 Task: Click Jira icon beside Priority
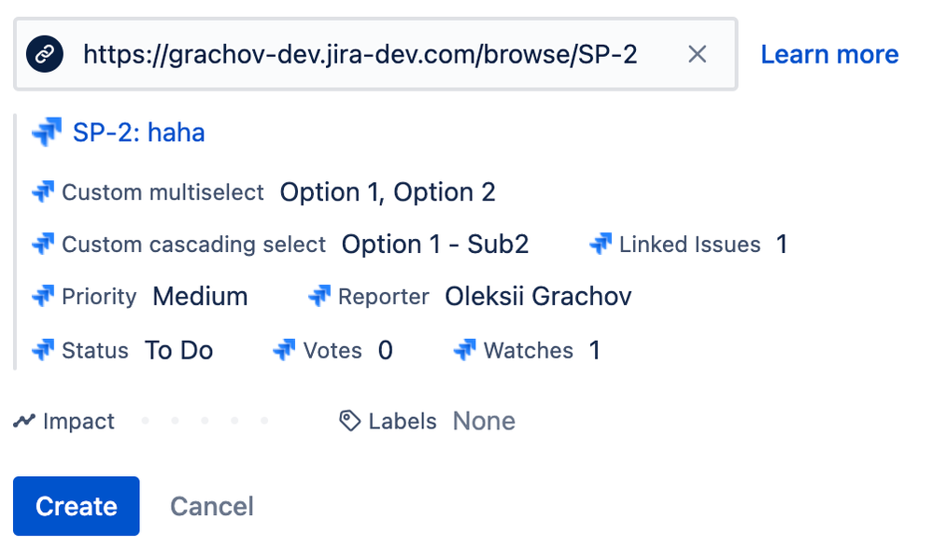[x=43, y=297]
